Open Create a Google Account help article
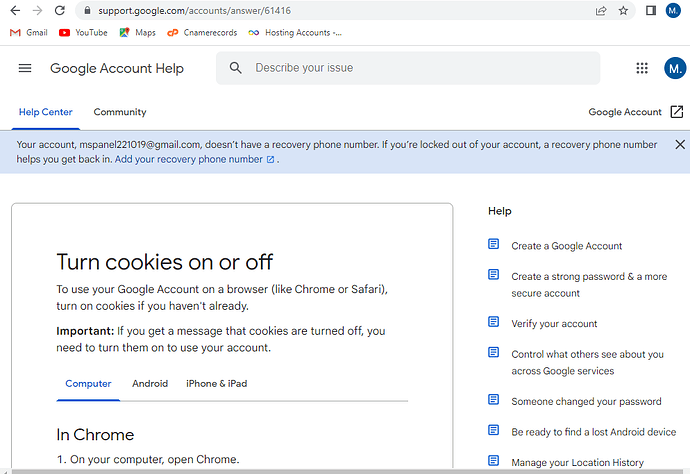Screen dimensions: 690x474 [x=566, y=246]
